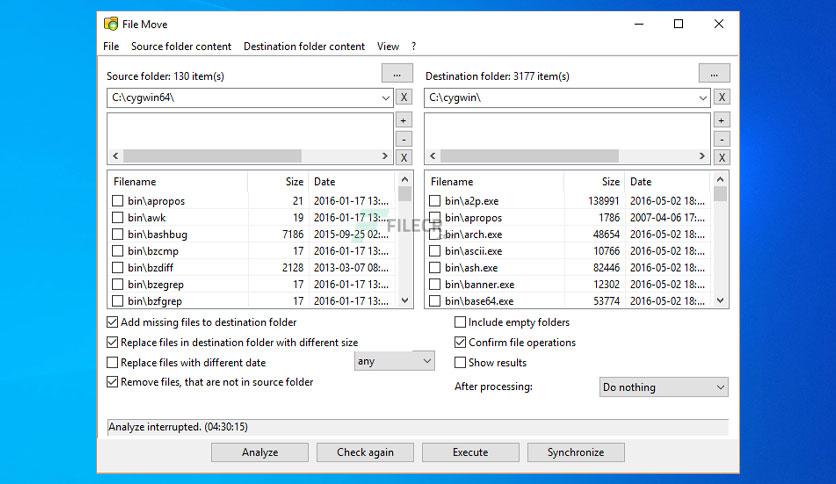Sort destination list by Size column header
Viewport: 836px width, 484px height.
click(x=594, y=181)
